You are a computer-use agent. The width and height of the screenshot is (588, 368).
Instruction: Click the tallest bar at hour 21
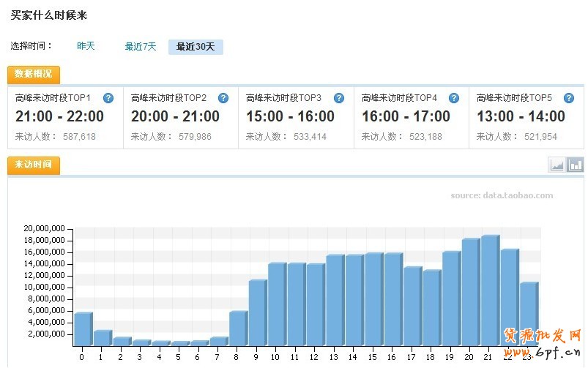click(x=490, y=291)
